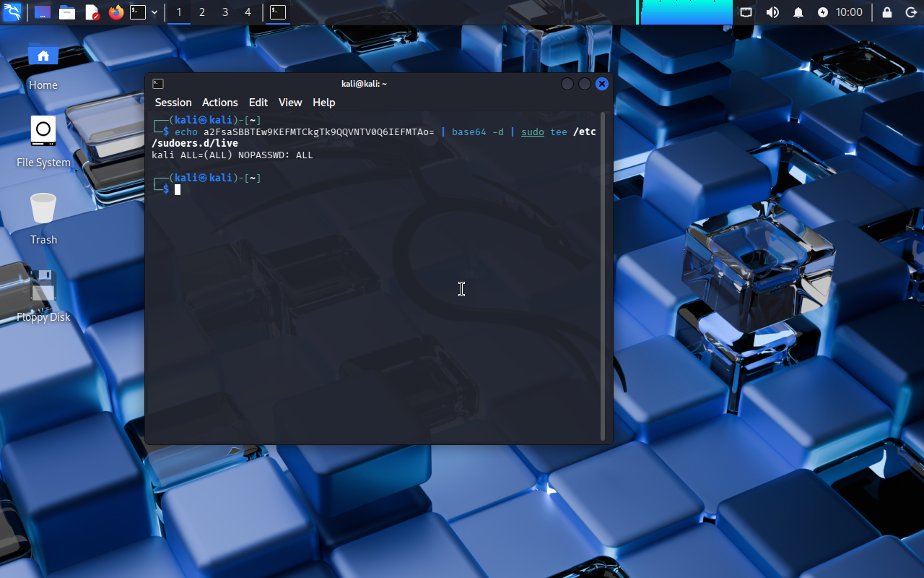Screen dimensions: 924x578
Task: Show notifications via the bell icon
Action: pyautogui.click(x=798, y=12)
